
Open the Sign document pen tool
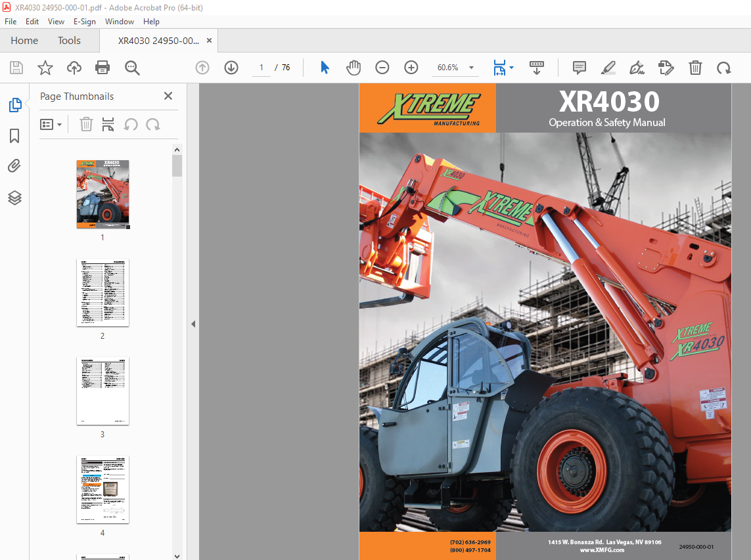[637, 68]
